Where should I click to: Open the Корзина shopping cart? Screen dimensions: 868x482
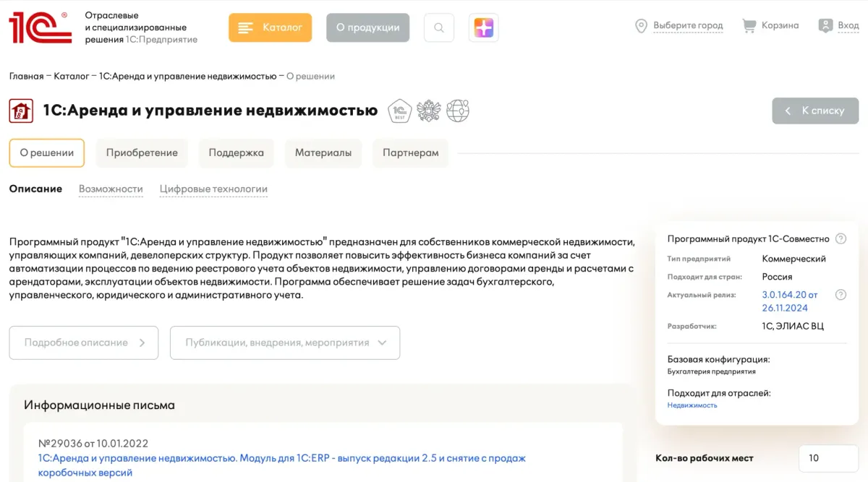tap(771, 25)
